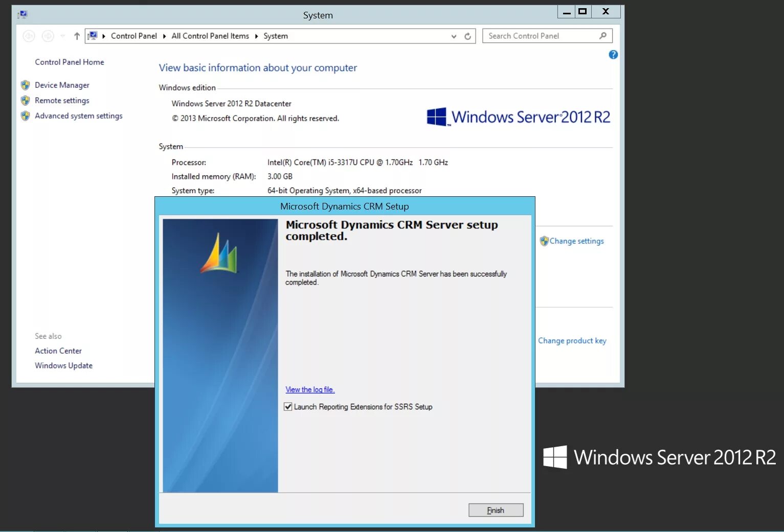Viewport: 784px width, 532px height.
Task: Go to Control Panel Home
Action: [70, 62]
